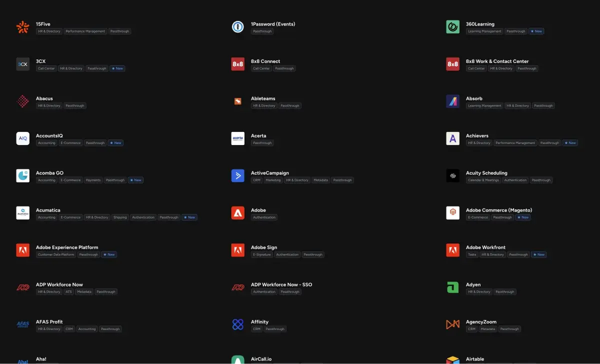Click the CRM tag under Affinity
Screen dimensions: 600x364
pyautogui.click(x=256, y=329)
